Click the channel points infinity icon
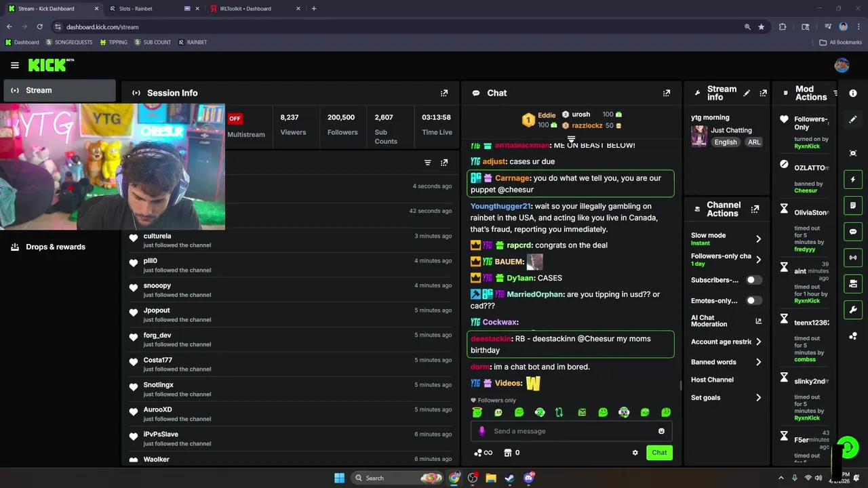868x488 pixels. 483,453
